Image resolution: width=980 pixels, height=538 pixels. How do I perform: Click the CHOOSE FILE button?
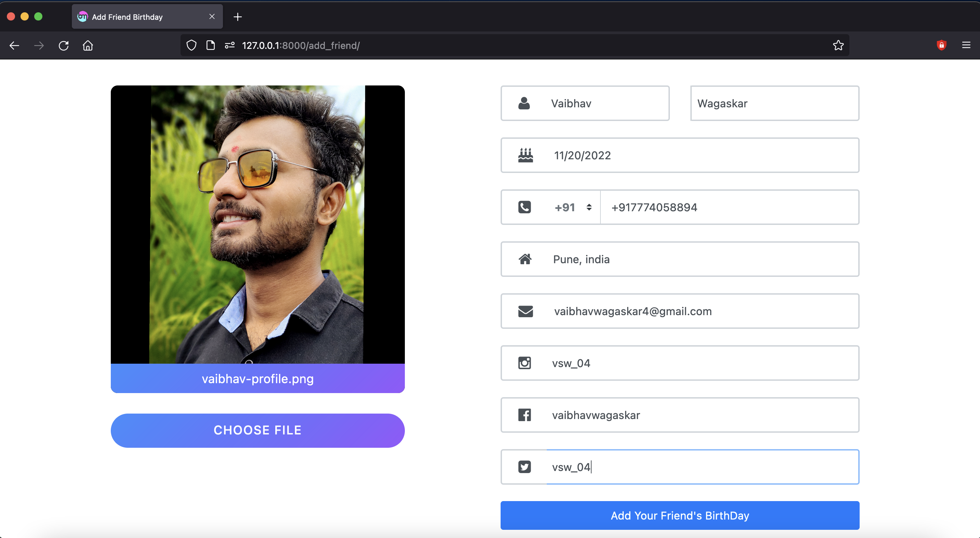pos(257,430)
